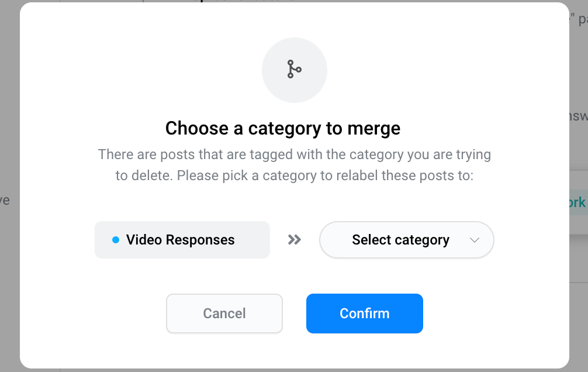Click the double-chevron arrow between the categories
Image resolution: width=588 pixels, height=372 pixels.
point(295,239)
